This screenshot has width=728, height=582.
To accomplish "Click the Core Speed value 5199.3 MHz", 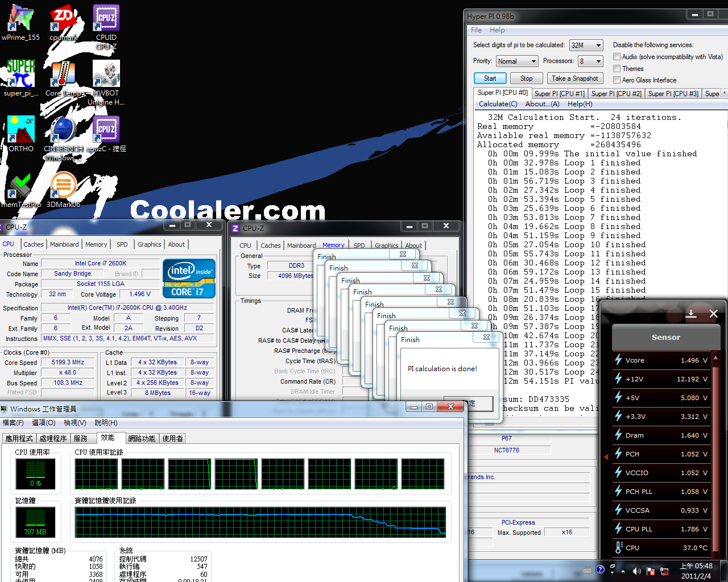I will [68, 362].
